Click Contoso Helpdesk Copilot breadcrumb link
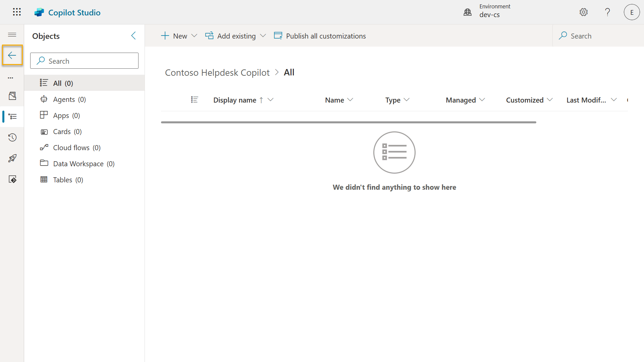The height and width of the screenshot is (362, 644). point(217,73)
